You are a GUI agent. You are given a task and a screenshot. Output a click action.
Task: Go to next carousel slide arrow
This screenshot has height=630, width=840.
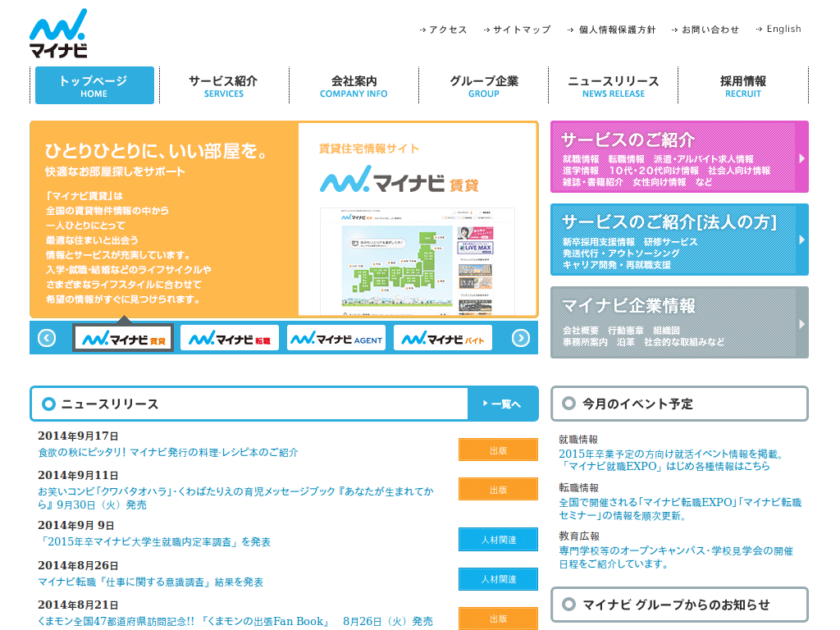[521, 338]
